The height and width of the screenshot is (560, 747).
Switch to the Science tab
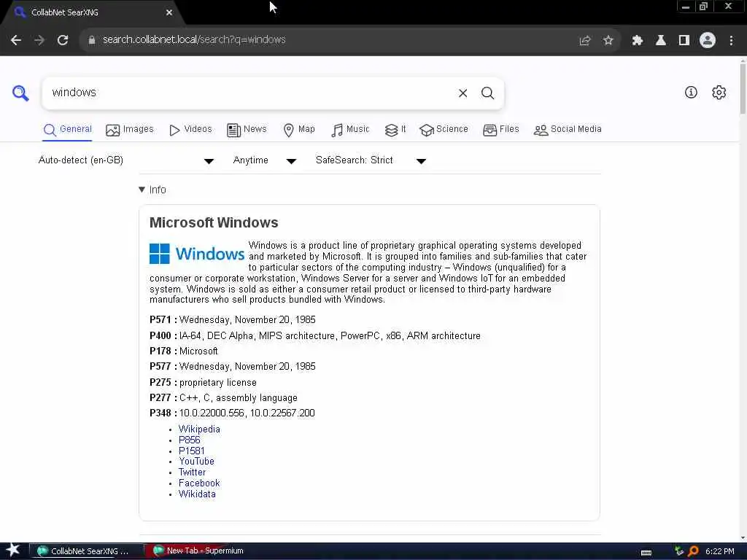click(x=444, y=130)
